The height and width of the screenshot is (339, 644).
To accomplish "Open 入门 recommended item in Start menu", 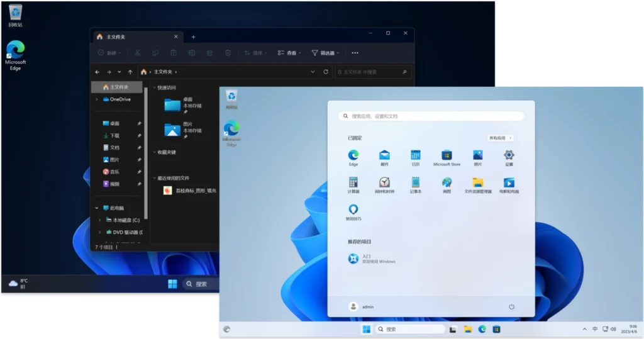I will click(372, 258).
